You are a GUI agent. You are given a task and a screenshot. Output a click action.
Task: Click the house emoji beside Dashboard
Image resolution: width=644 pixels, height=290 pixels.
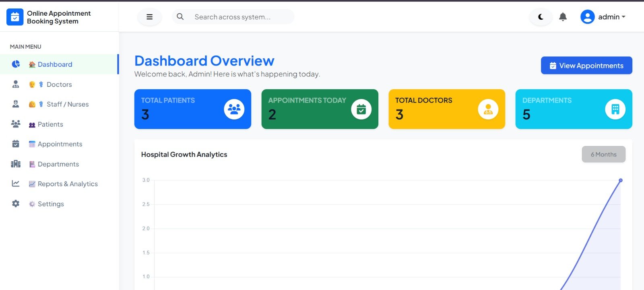click(x=32, y=64)
